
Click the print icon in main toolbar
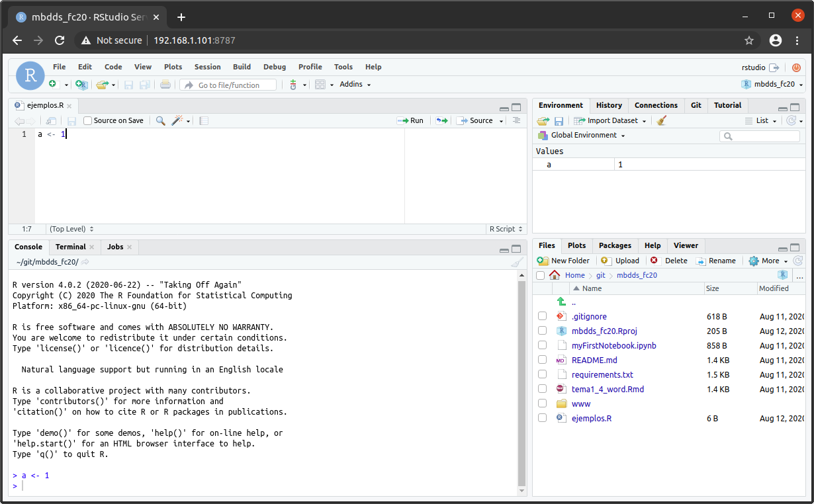[165, 85]
